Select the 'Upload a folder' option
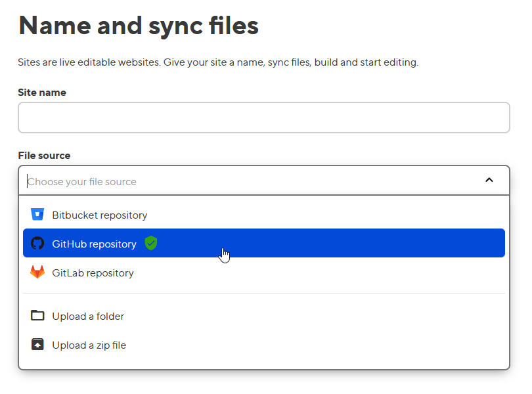 (88, 317)
